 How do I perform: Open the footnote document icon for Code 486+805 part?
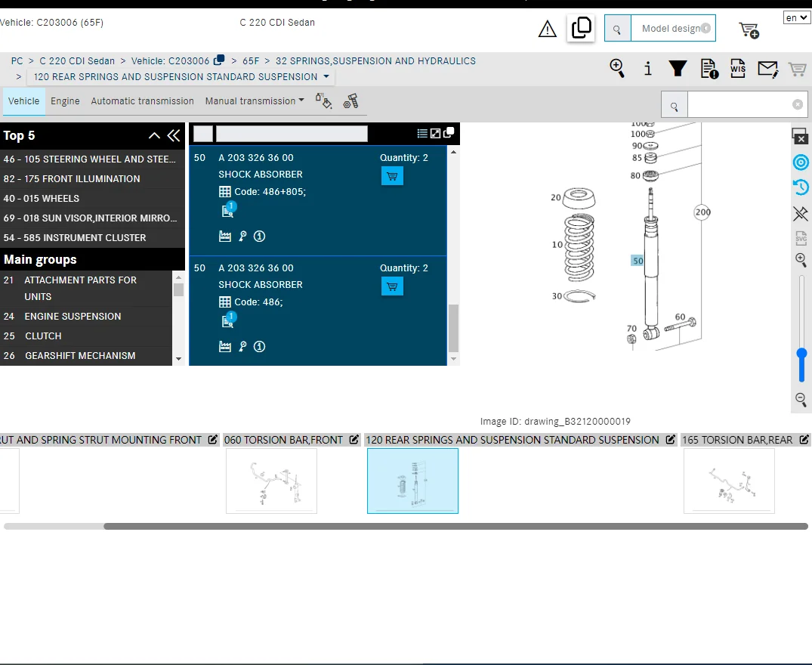[228, 210]
